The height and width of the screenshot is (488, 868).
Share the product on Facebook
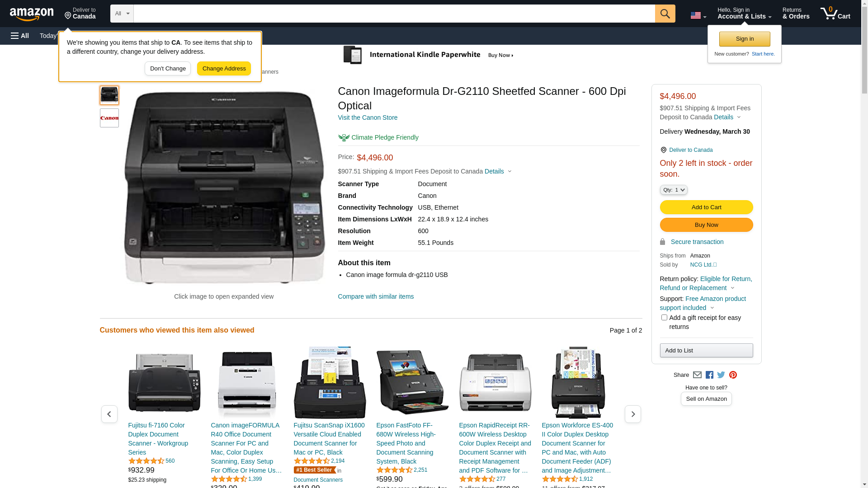(x=709, y=375)
